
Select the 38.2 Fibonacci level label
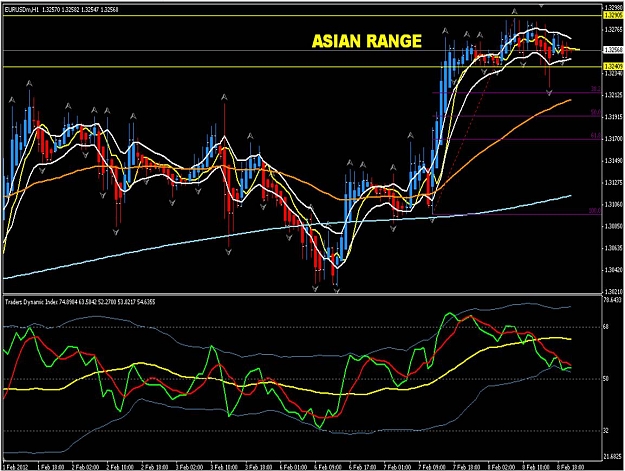coord(595,89)
